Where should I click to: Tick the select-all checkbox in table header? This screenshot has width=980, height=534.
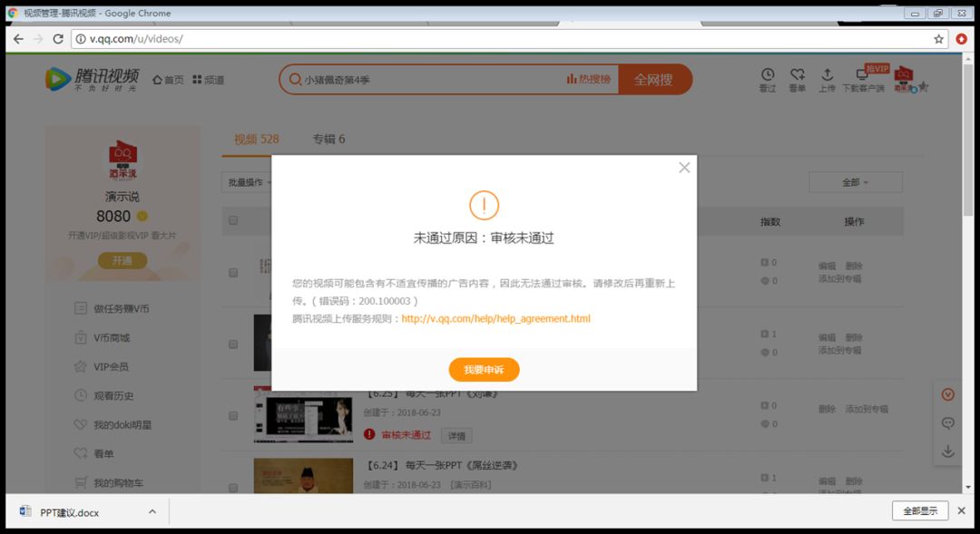(x=233, y=220)
